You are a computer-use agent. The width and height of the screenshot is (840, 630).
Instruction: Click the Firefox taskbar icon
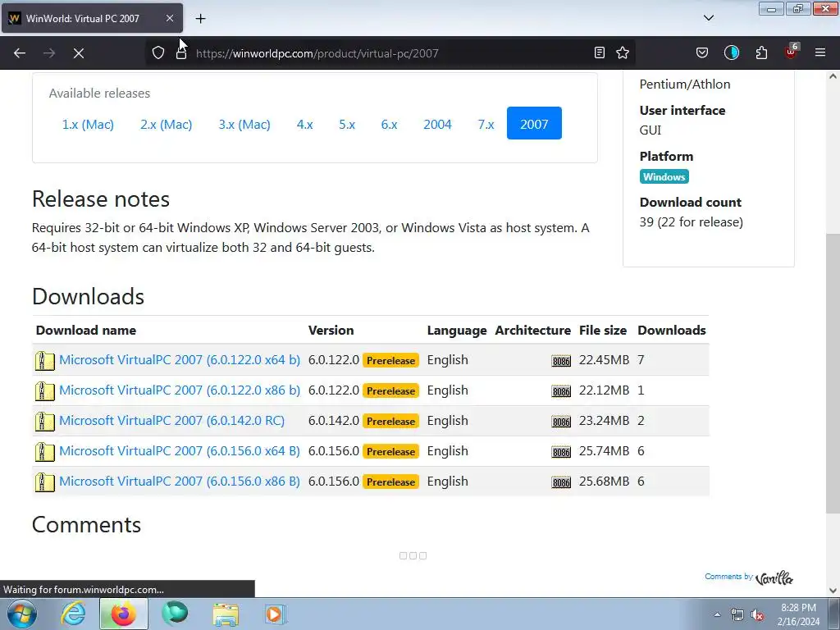123,614
